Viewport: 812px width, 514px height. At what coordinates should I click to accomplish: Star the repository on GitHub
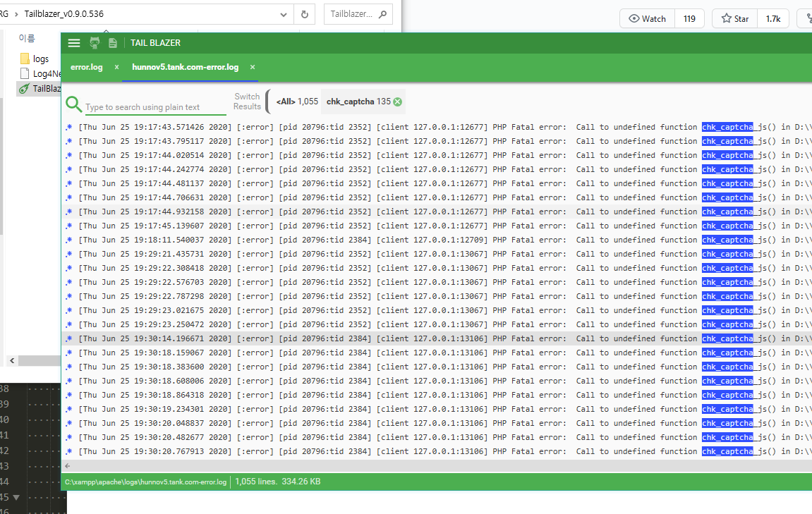(x=734, y=19)
